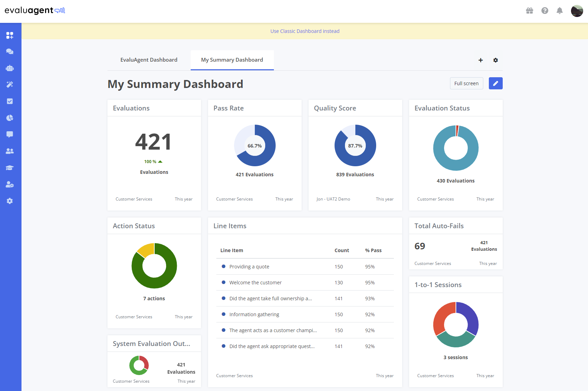Image resolution: width=588 pixels, height=391 pixels.
Task: Click the yellow segment of Action Status chart
Action: (147, 250)
